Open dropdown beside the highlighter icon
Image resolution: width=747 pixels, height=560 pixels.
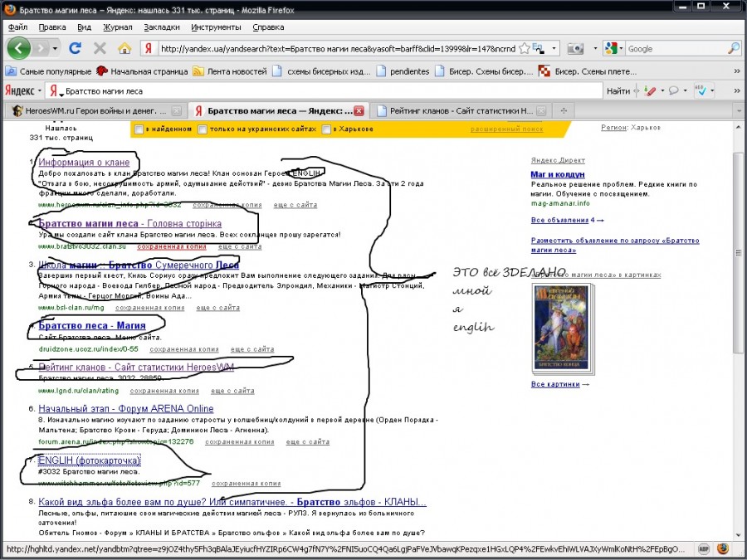pos(662,90)
